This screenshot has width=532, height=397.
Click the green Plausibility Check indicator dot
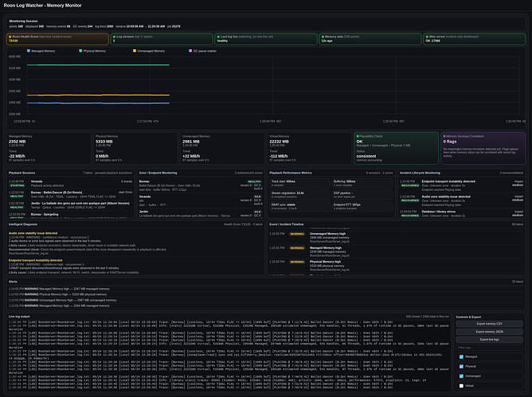(358, 136)
